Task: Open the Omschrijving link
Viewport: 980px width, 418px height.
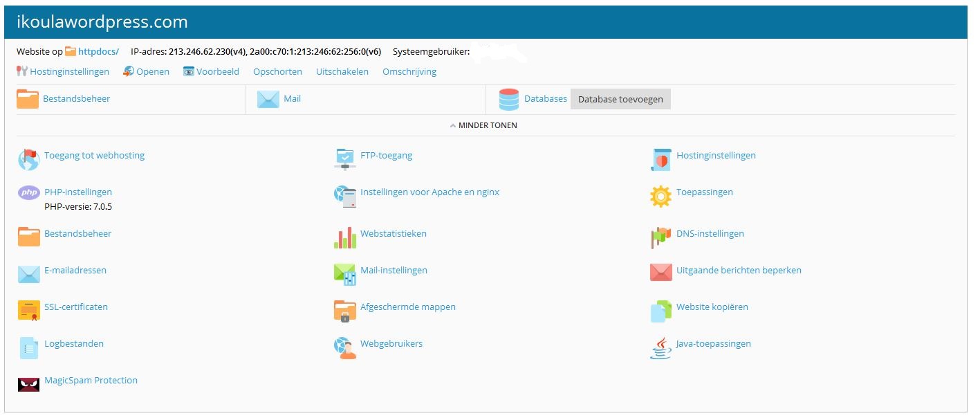Action: coord(409,71)
